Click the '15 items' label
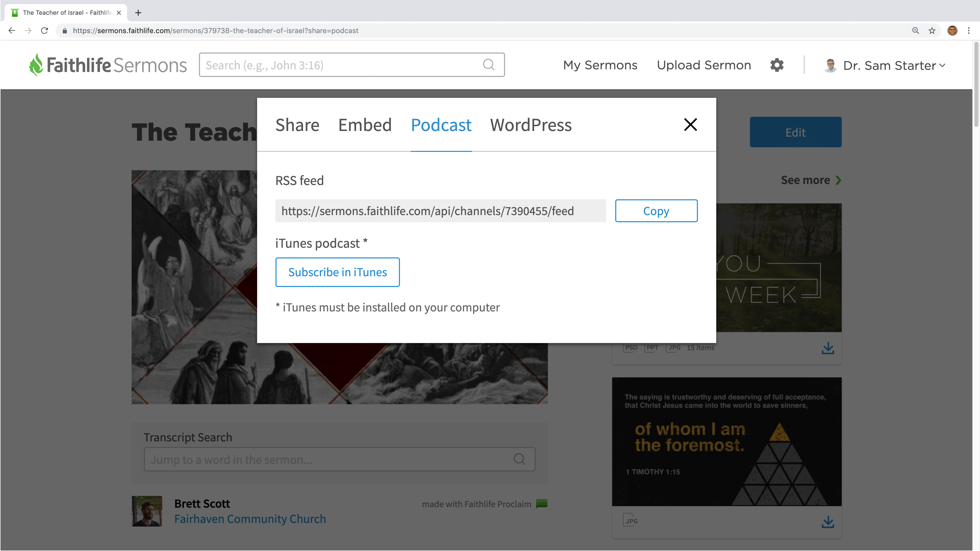 pyautogui.click(x=700, y=348)
